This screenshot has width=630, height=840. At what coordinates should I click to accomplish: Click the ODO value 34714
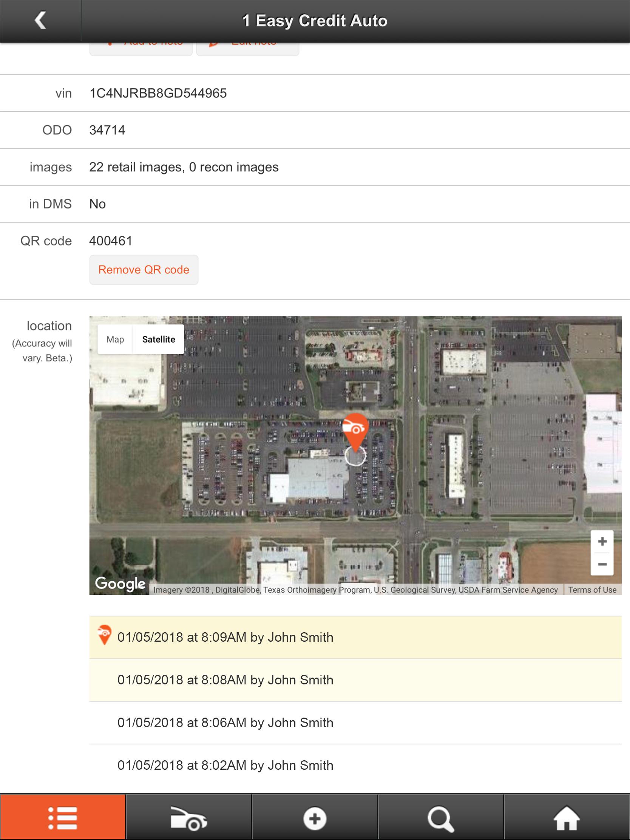click(x=107, y=130)
